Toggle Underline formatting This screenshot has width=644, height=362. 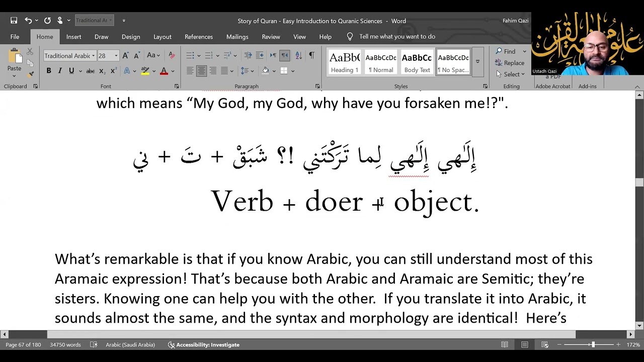pyautogui.click(x=71, y=71)
